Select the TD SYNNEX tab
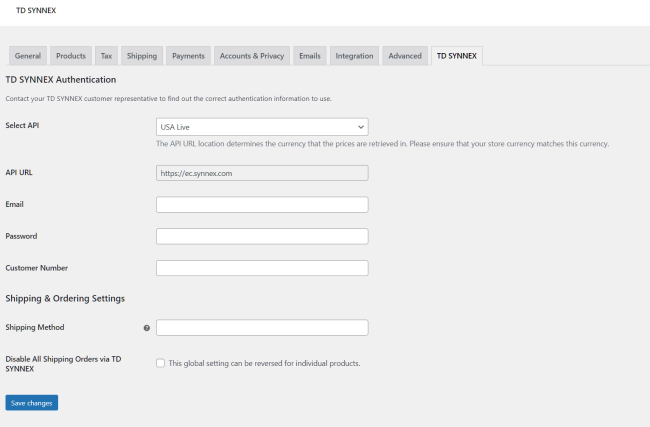Screen dimensions: 650x427 (457, 56)
